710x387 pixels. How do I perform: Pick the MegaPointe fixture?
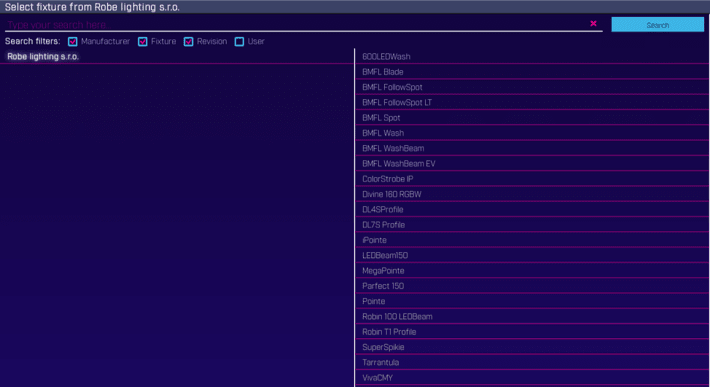click(x=532, y=271)
